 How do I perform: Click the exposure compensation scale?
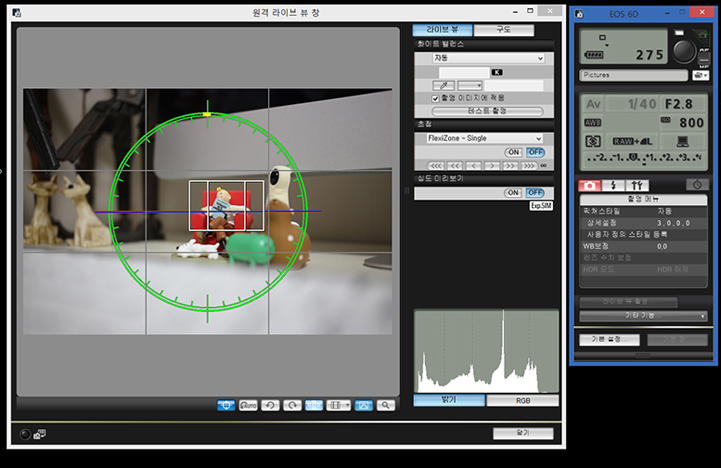(644, 158)
